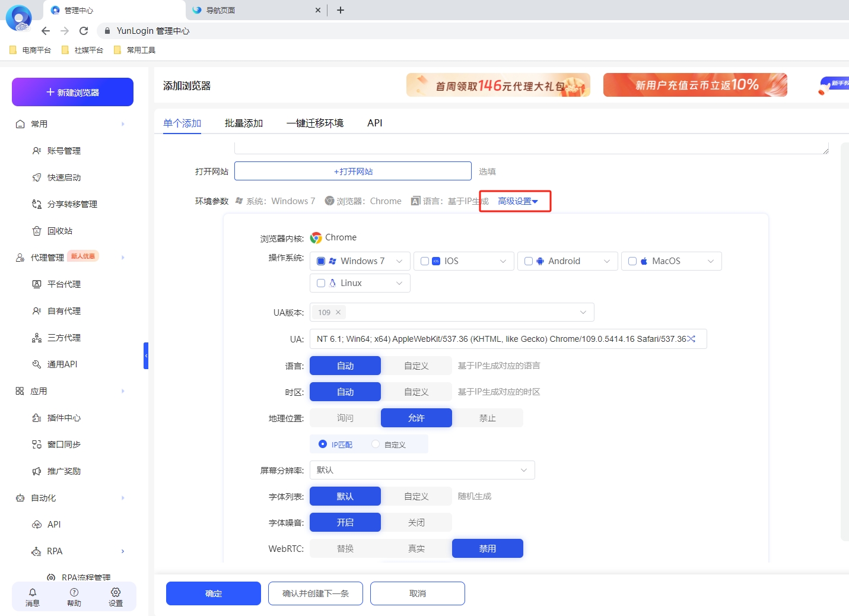
Task: Open a new browser tab with plus icon
Action: (x=341, y=10)
